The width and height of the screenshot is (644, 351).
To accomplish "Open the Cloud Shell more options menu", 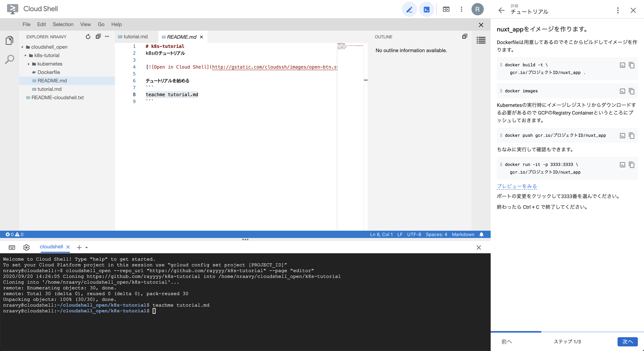I will click(461, 10).
